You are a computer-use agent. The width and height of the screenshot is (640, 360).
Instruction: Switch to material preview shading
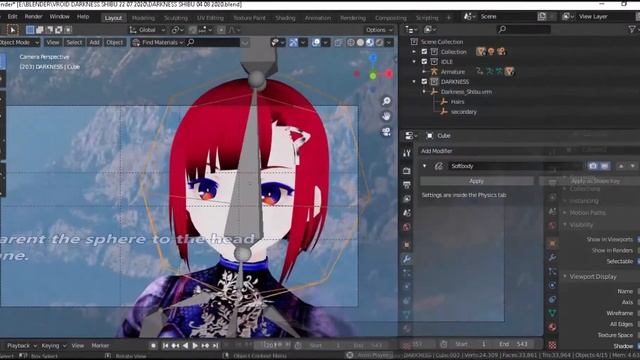pos(370,42)
